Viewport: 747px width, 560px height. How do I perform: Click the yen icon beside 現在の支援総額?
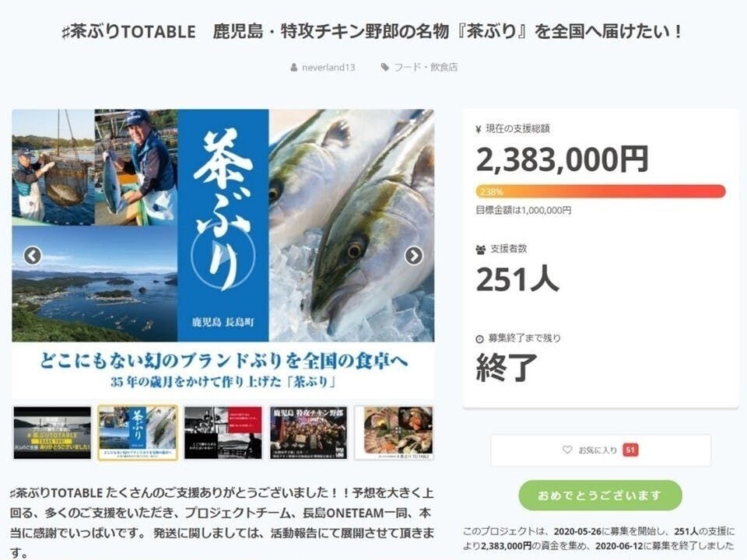click(x=479, y=128)
